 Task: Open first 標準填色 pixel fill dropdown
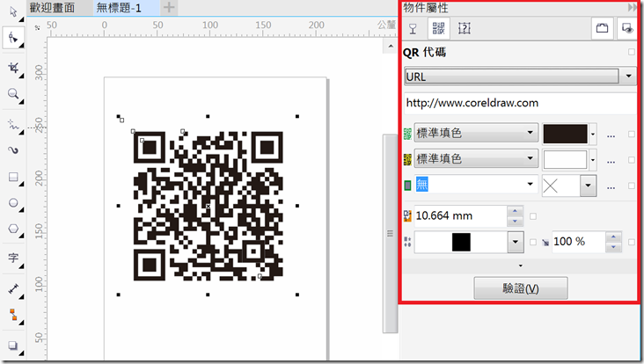pos(476,133)
